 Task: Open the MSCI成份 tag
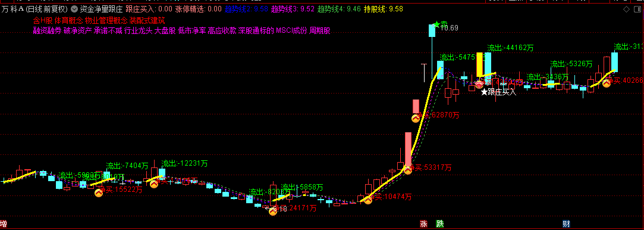[291, 30]
